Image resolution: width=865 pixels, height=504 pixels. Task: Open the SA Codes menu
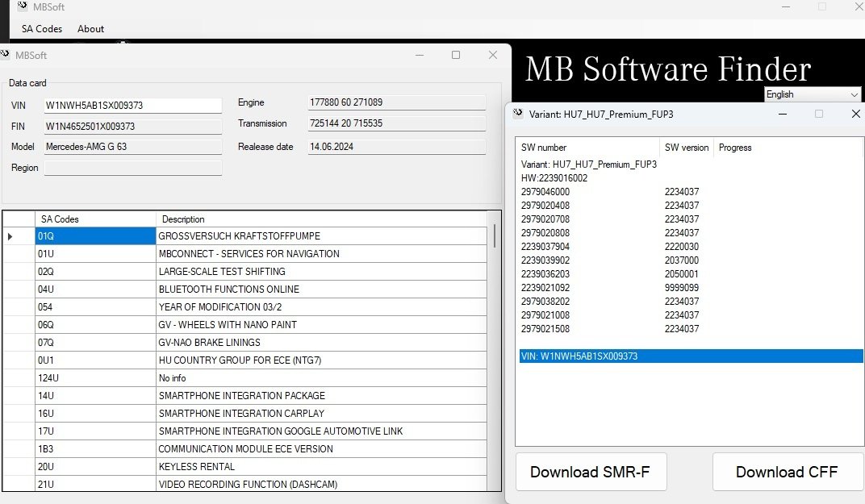[42, 29]
